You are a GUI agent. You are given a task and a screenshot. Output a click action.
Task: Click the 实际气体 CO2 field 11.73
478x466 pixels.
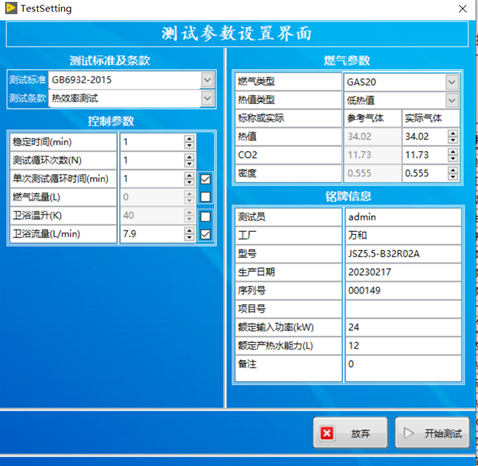(425, 155)
